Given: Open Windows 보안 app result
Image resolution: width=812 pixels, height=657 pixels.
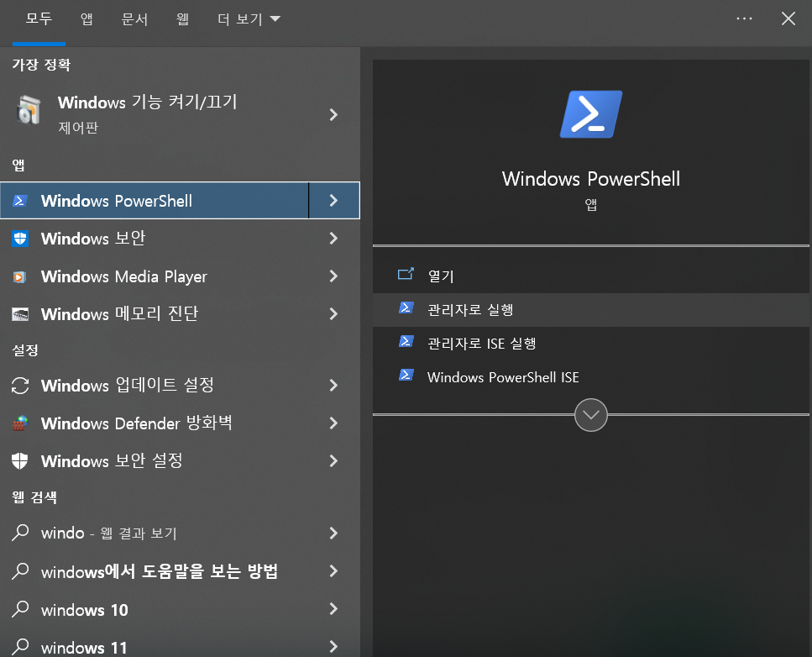Looking at the screenshot, I should (x=180, y=239).
